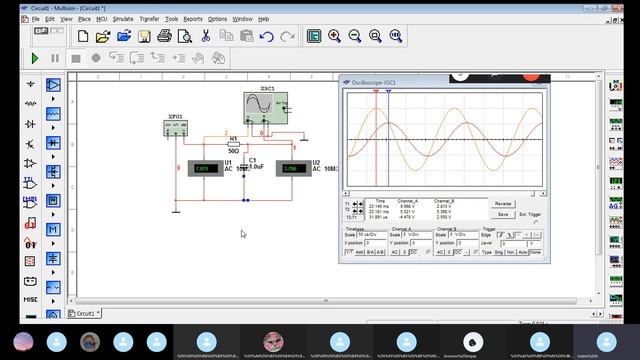Screen dimensions: 640x360
Task: Click the red T1 cursor marker on scope
Action: click(376, 92)
